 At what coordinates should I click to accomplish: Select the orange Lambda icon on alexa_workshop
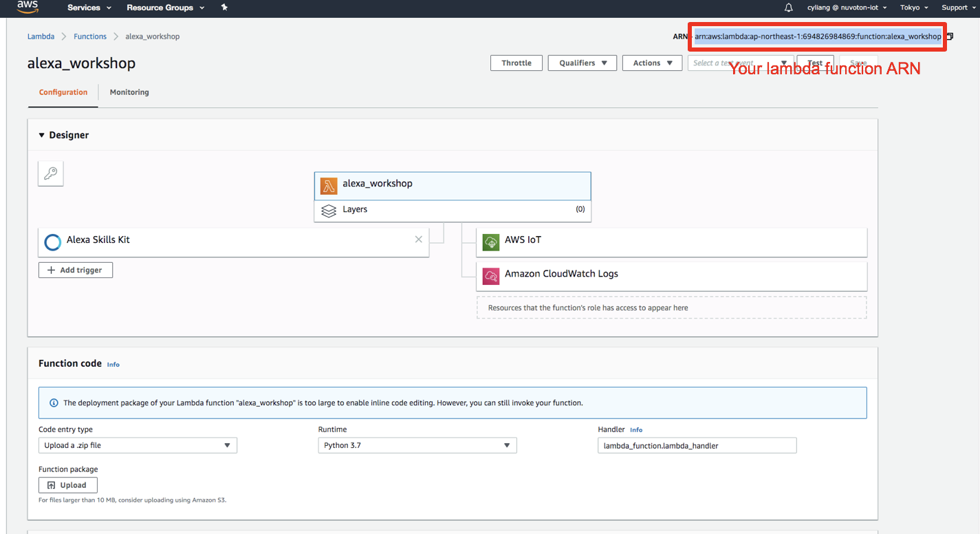pyautogui.click(x=329, y=185)
